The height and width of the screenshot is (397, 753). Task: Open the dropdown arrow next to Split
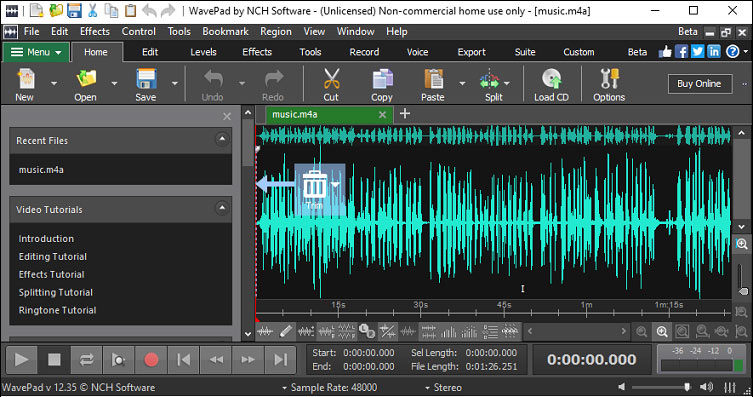coord(507,84)
